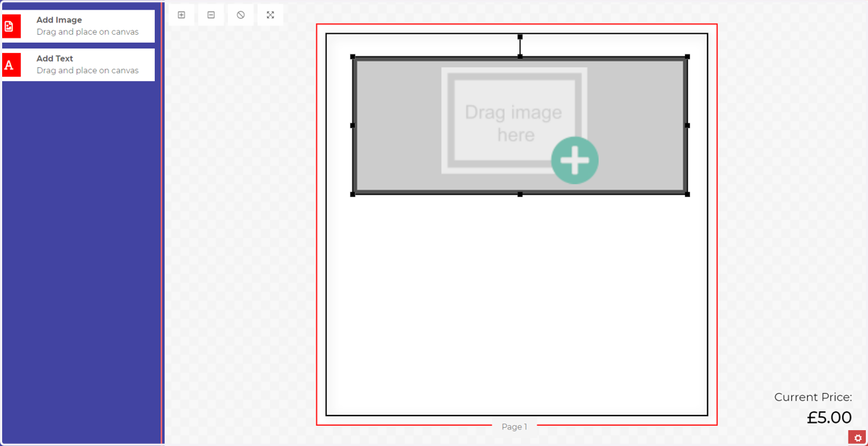Click the fit-to-screen expand arrows icon

click(x=271, y=15)
